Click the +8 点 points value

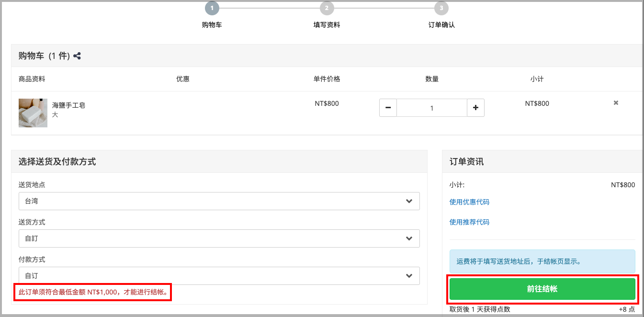pyautogui.click(x=627, y=309)
